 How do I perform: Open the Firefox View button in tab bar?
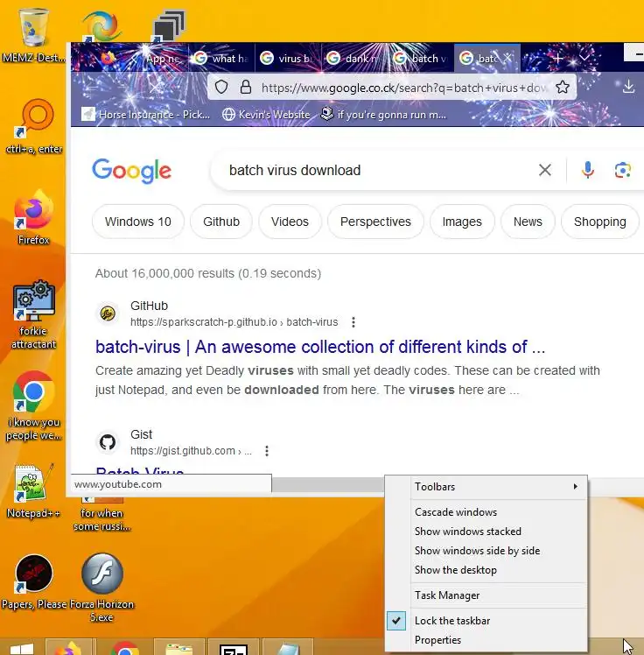[108, 58]
